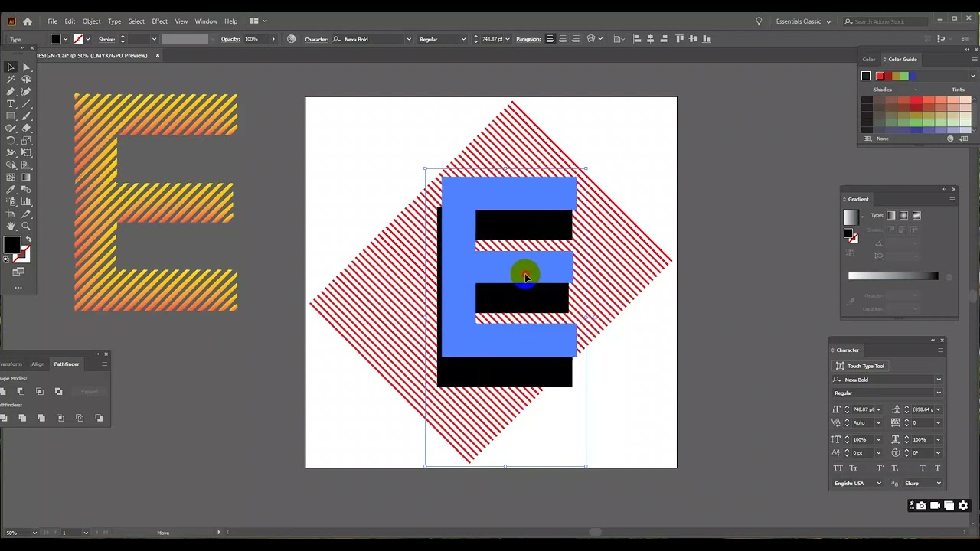Viewport: 980px width, 551px height.
Task: Select the Rotate tool
Action: pyautogui.click(x=11, y=141)
